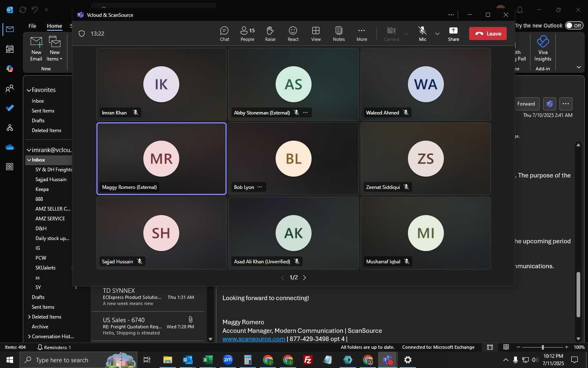Select the Sajjad Hussain folder

click(x=51, y=180)
